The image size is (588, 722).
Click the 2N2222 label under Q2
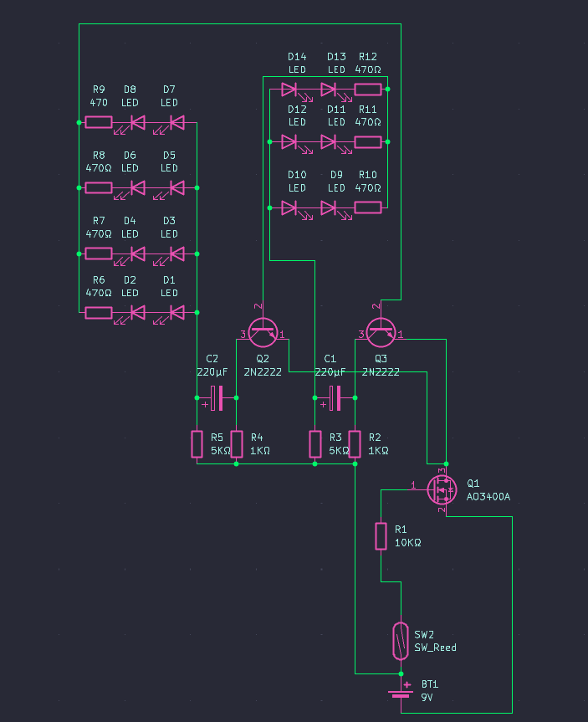click(x=263, y=372)
